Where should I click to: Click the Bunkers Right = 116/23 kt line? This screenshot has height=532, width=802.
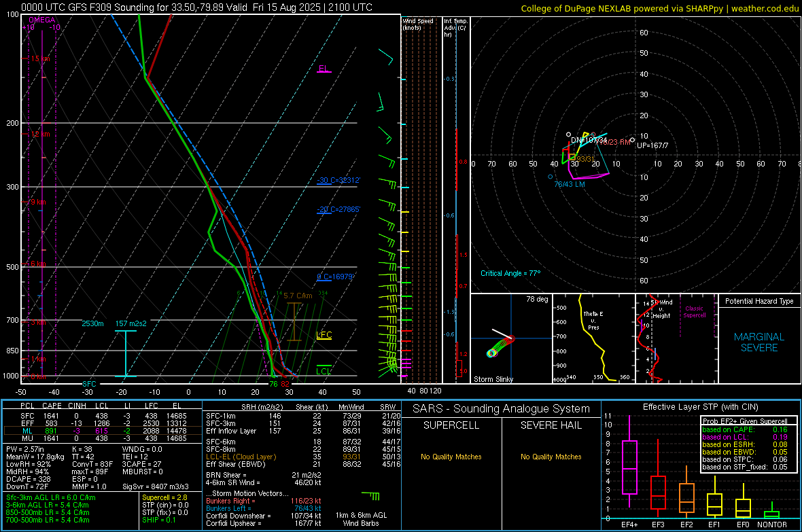pos(264,501)
